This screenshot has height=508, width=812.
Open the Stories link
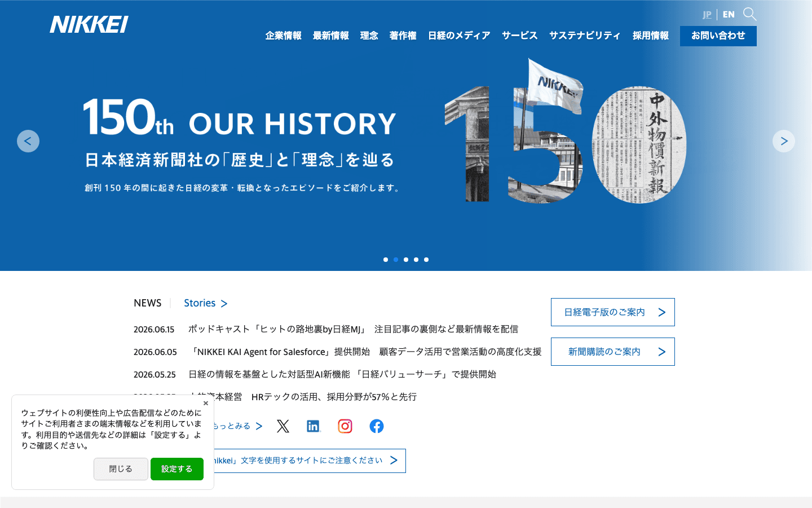coord(206,303)
